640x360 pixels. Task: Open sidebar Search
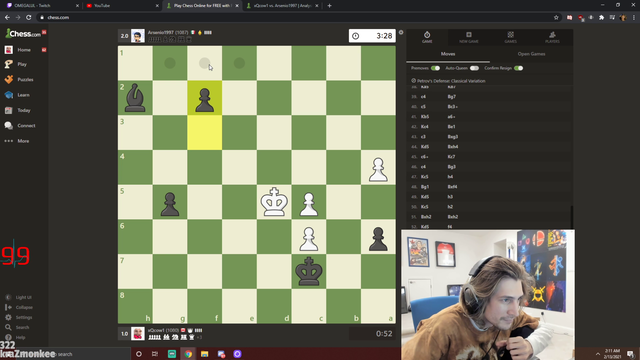(x=22, y=327)
